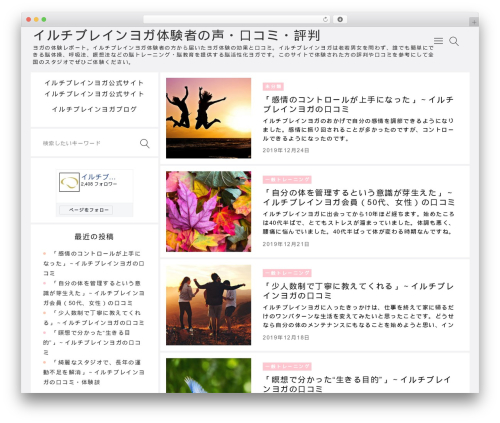Click the green maximize window button

[44, 20]
